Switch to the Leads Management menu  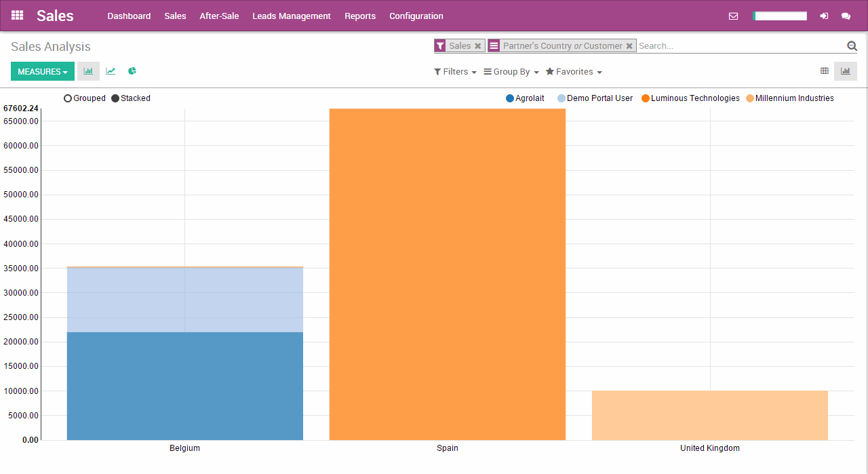(x=291, y=16)
